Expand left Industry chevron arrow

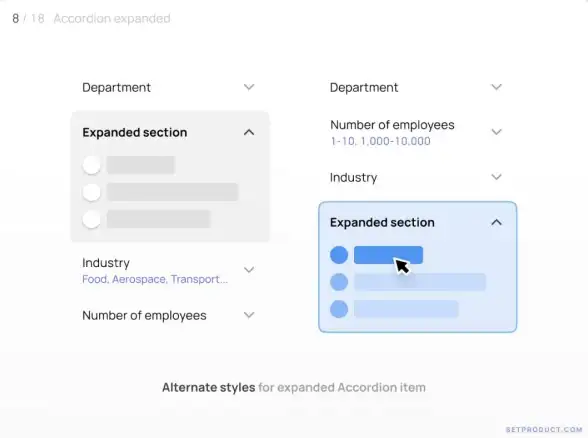[249, 270]
